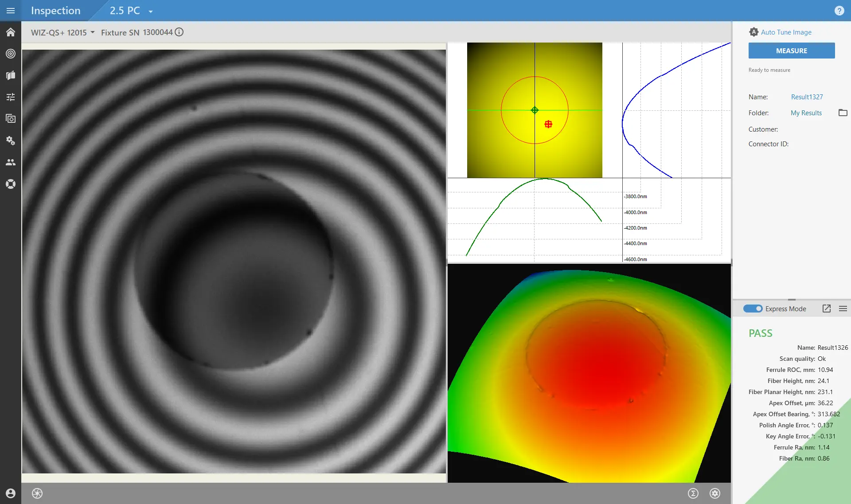851x504 pixels.
Task: Open the users group sidebar icon
Action: pyautogui.click(x=11, y=162)
